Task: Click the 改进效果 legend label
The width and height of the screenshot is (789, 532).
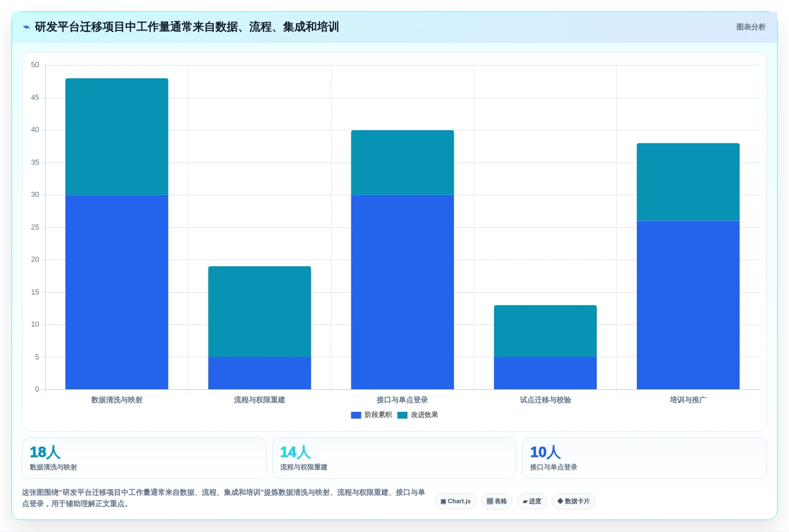Action: (x=424, y=415)
